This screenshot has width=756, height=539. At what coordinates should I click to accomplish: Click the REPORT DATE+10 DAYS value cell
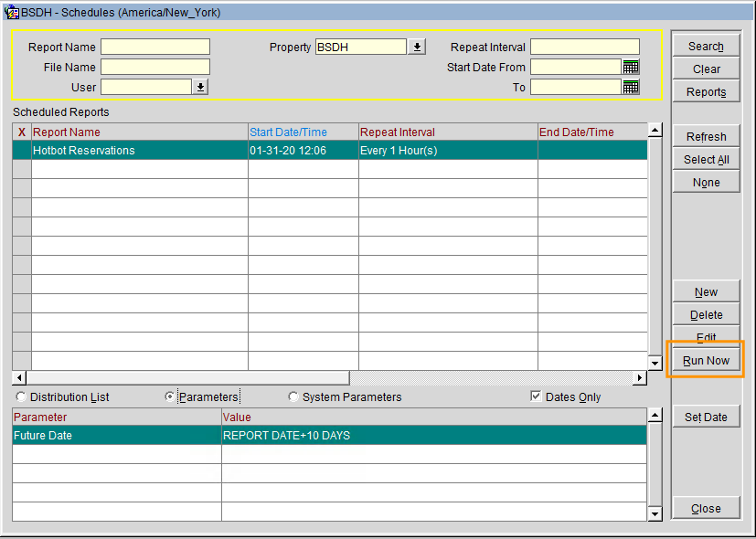tap(434, 435)
